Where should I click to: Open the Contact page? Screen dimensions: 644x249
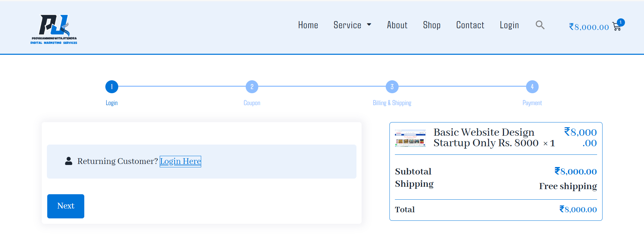point(470,25)
